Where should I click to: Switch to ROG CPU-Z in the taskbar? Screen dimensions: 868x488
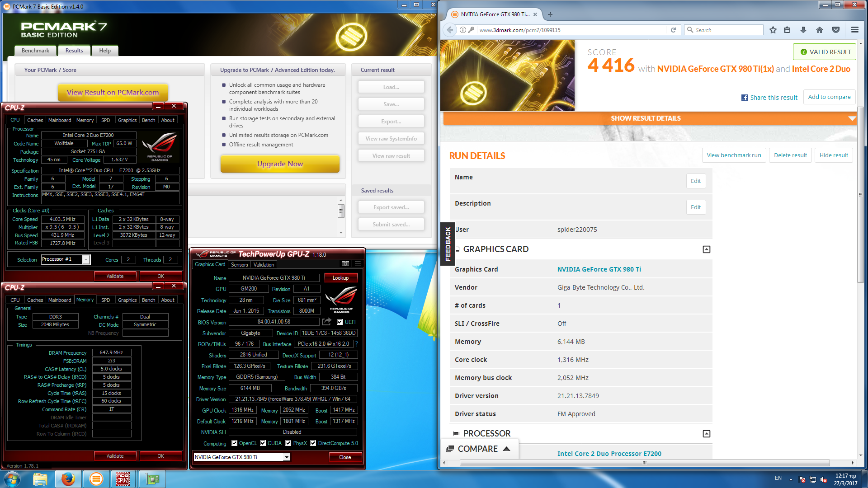tap(123, 479)
